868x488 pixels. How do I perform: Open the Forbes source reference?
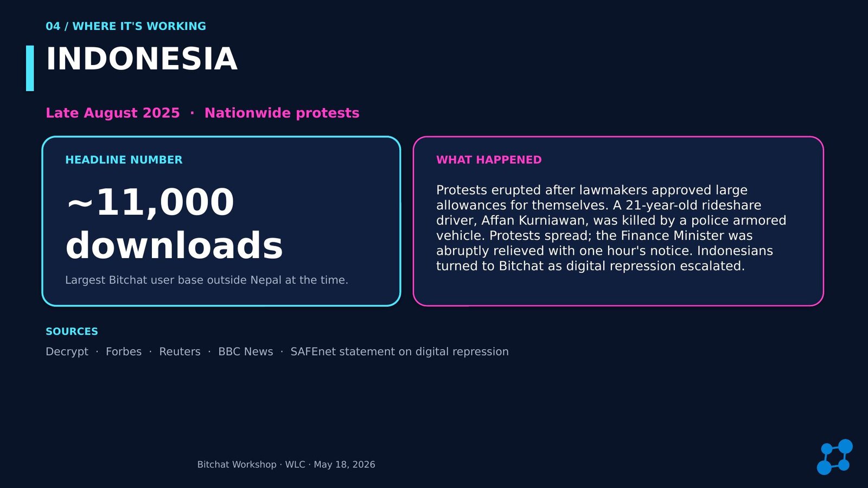[x=124, y=351]
